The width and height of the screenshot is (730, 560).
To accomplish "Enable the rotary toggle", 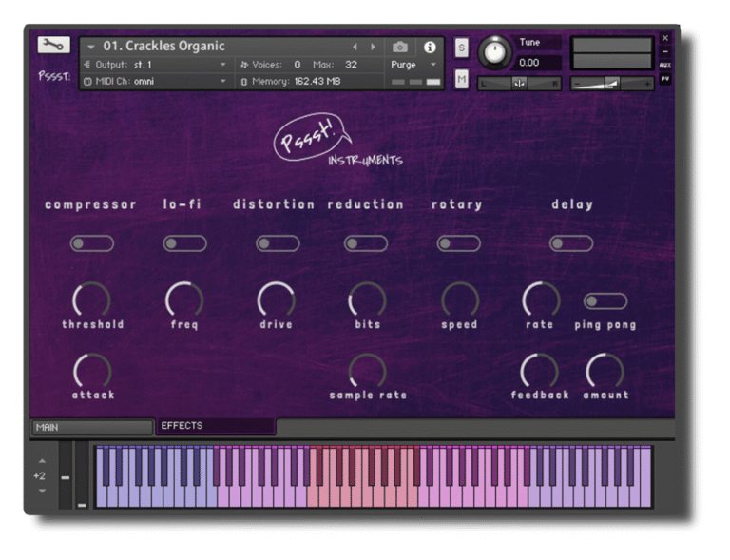I will (x=458, y=243).
